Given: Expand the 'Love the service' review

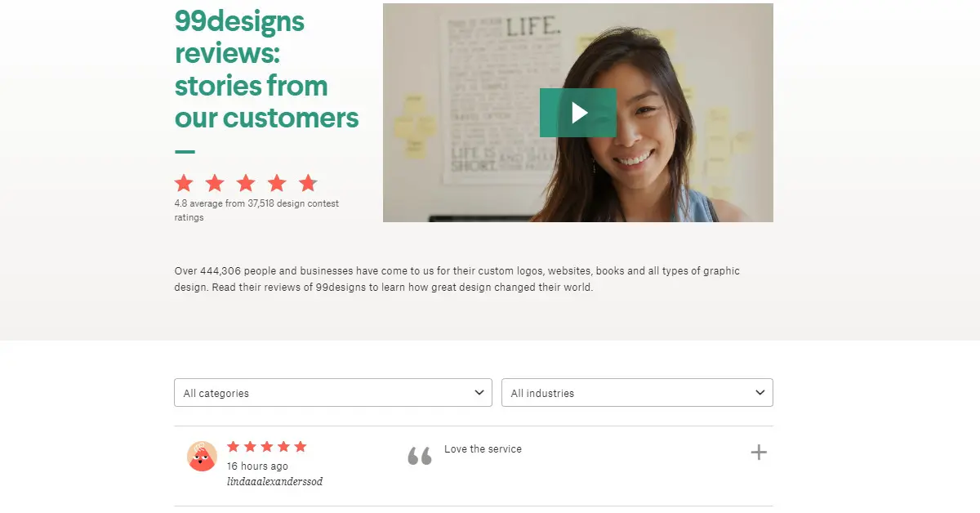Looking at the screenshot, I should [759, 453].
